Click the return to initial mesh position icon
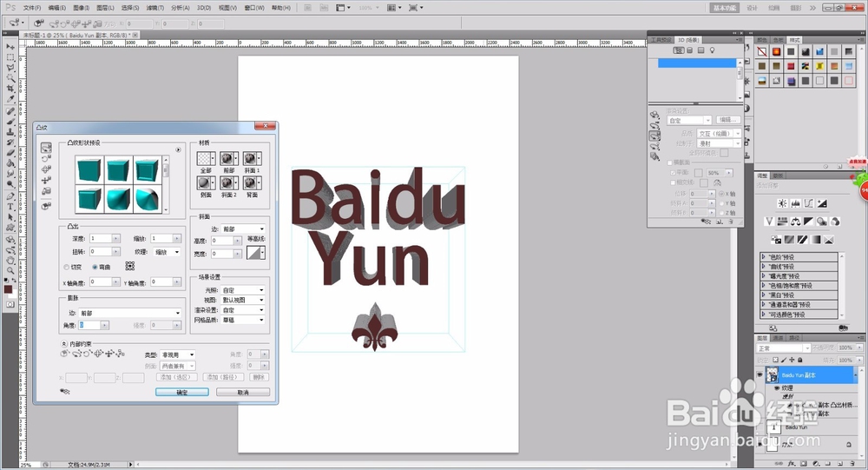Screen dimensions: 868x470 pos(47,206)
